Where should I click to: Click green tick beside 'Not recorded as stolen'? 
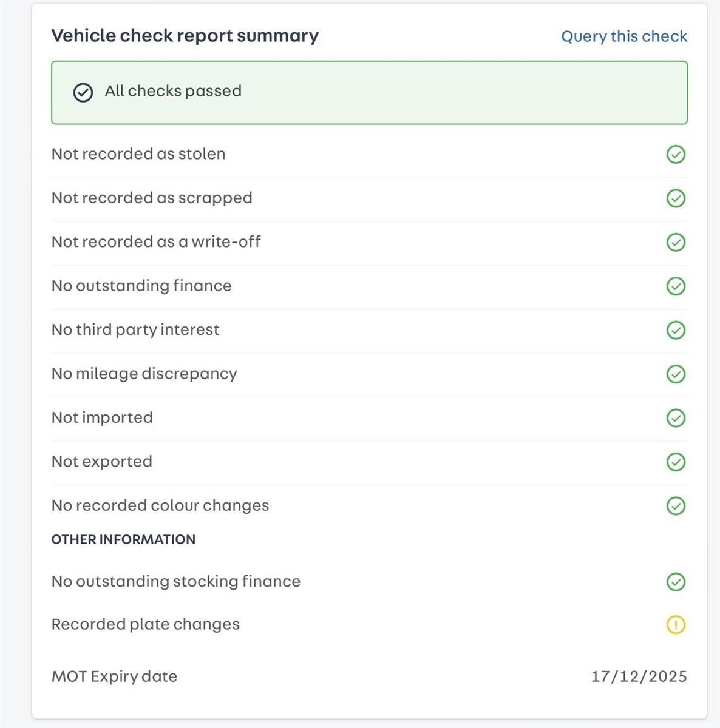point(676,155)
